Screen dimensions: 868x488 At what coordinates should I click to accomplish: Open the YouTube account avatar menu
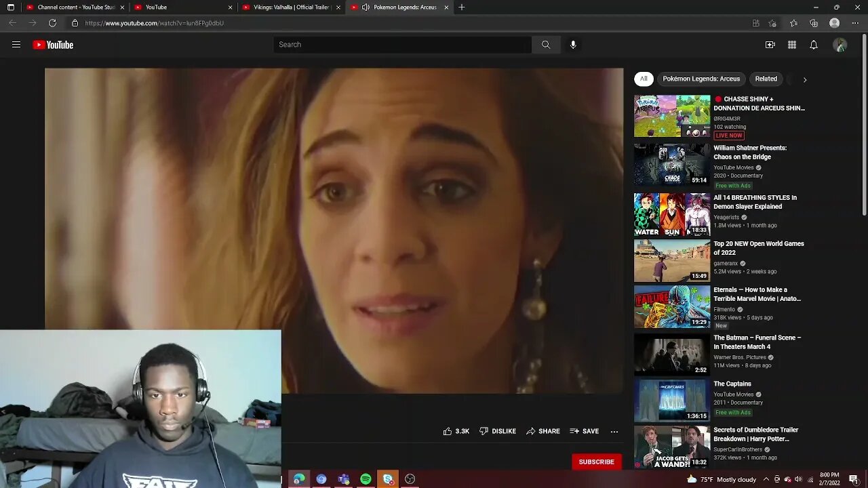(x=840, y=45)
